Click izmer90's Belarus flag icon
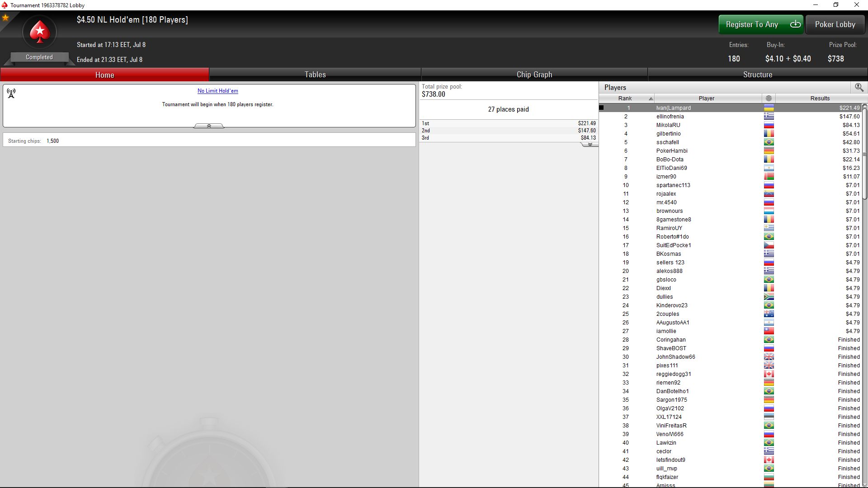This screenshot has height=488, width=868. pos(769,177)
